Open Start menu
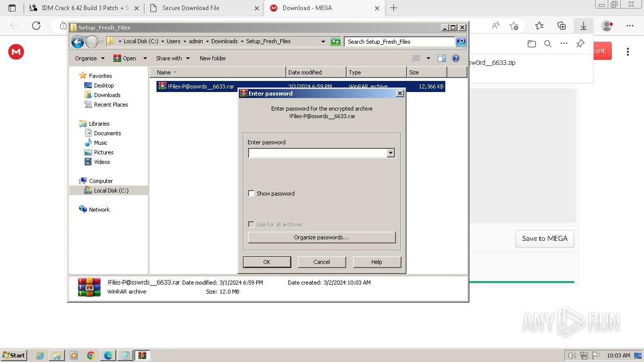This screenshot has height=362, width=644. 14,355
